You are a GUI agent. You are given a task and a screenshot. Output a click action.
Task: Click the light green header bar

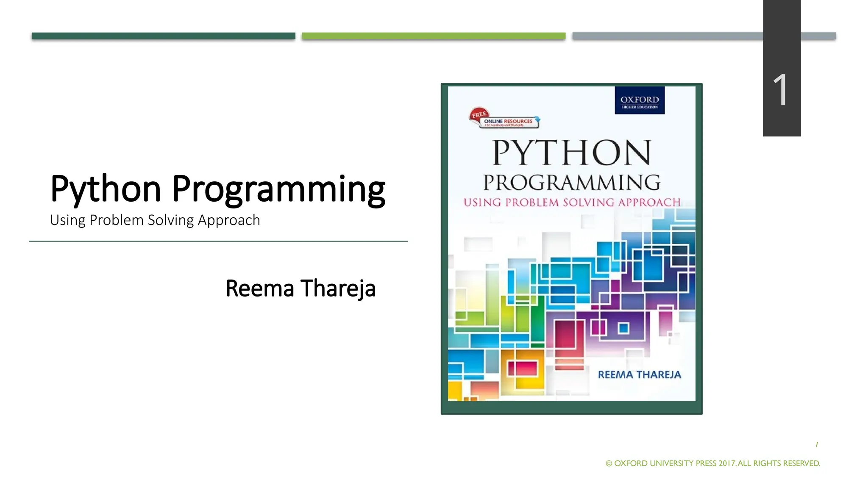tap(433, 36)
